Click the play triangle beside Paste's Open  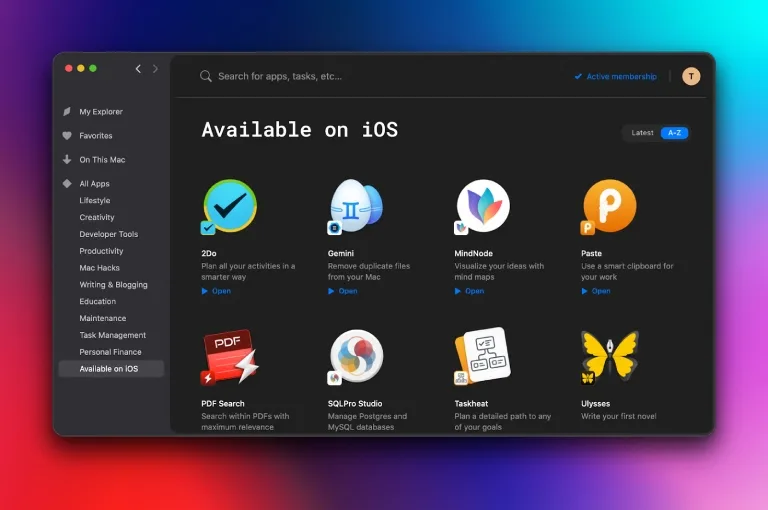click(x=584, y=291)
